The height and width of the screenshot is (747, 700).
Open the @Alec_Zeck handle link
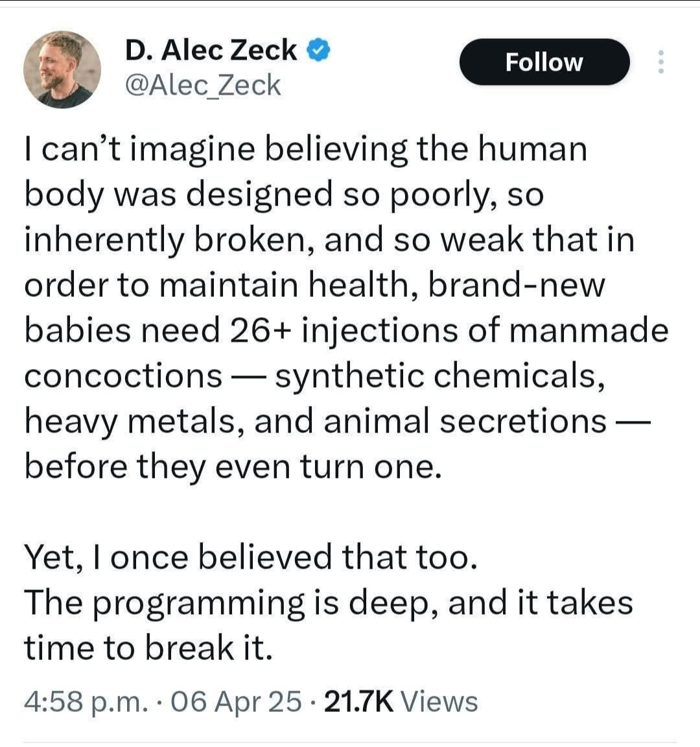202,85
